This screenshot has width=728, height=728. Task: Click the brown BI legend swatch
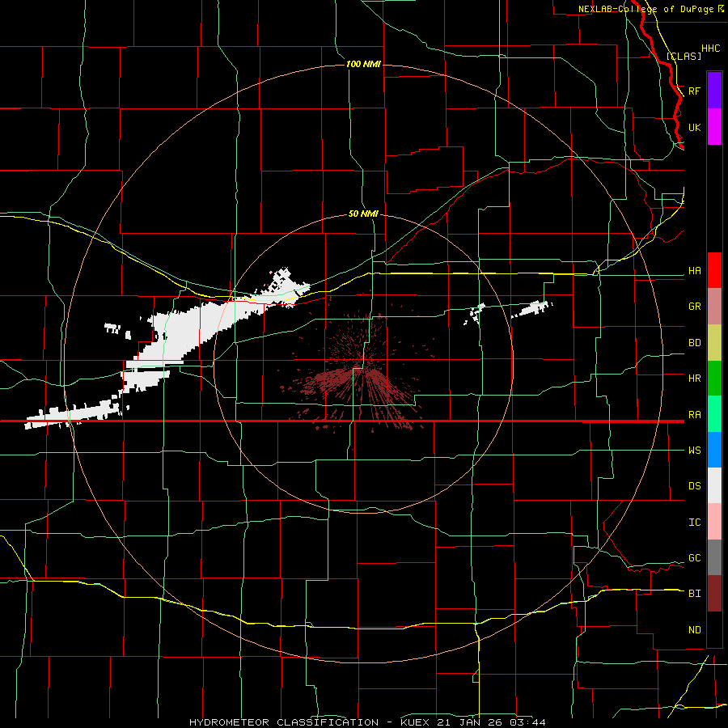(x=714, y=594)
